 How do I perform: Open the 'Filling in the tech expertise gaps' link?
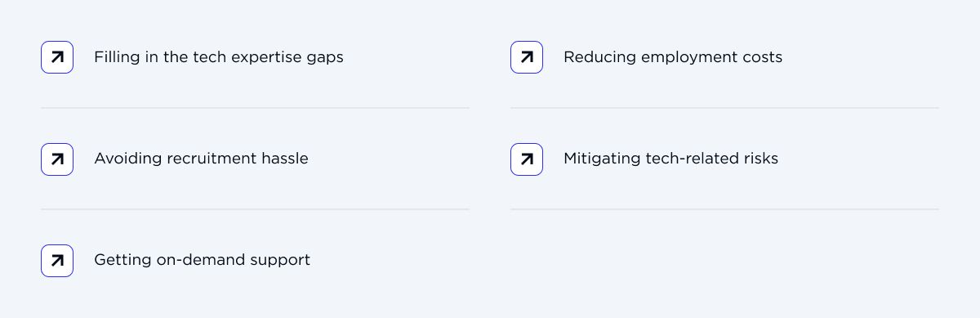point(219,58)
